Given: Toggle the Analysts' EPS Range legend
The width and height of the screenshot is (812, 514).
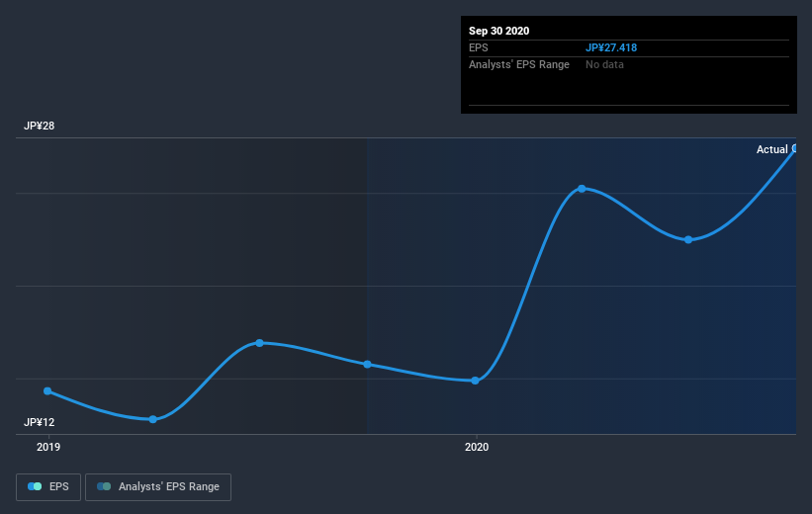Looking at the screenshot, I should click(158, 487).
